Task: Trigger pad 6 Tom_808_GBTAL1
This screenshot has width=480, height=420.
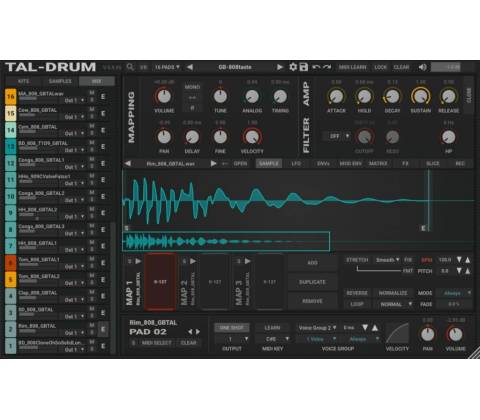Action: tap(11, 263)
